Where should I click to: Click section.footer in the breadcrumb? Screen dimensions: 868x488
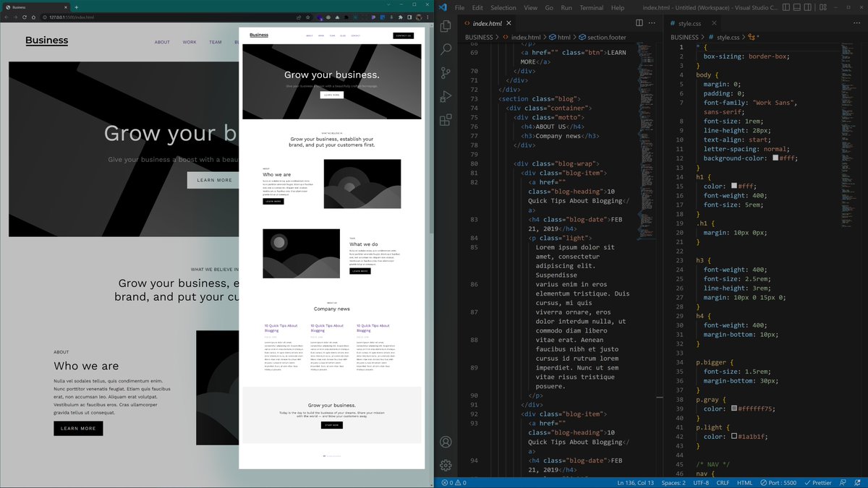606,37
